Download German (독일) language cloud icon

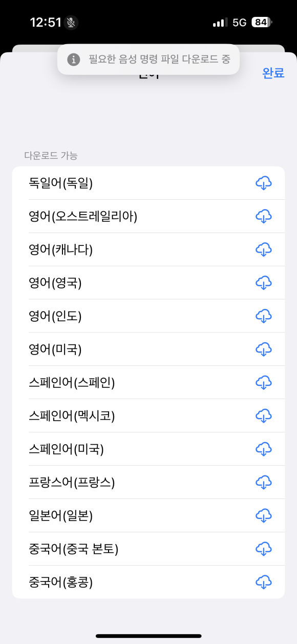click(x=263, y=183)
